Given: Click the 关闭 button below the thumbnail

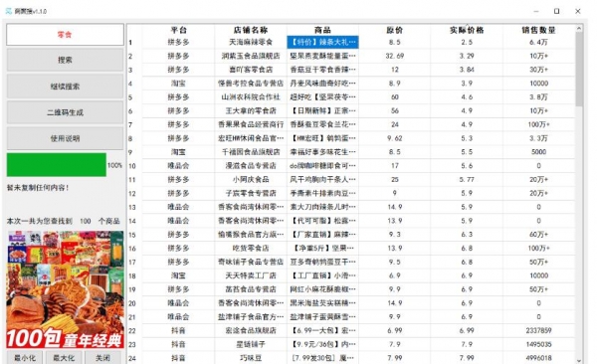Looking at the screenshot, I should click(102, 358).
